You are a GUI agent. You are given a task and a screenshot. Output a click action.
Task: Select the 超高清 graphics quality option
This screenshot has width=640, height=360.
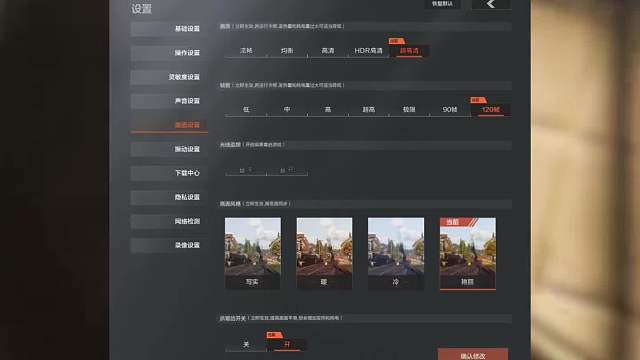(409, 51)
